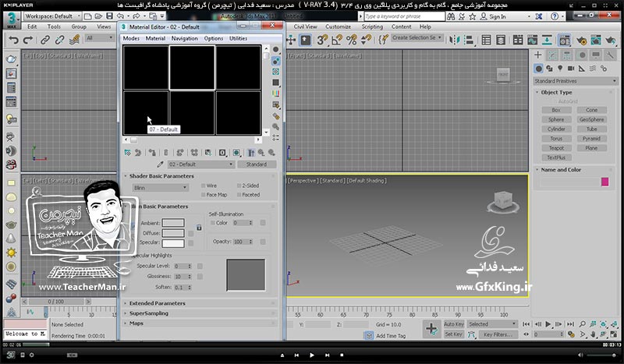
Task: Open the Selected key filter dropdown
Action: click(x=492, y=324)
